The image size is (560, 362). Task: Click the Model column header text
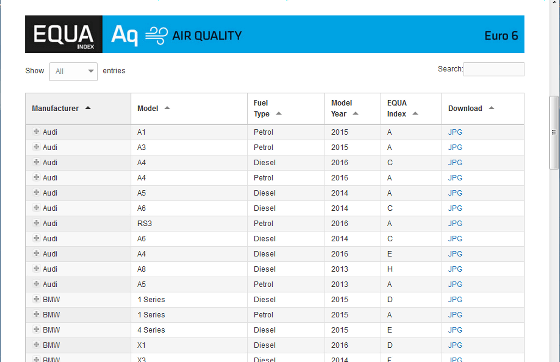pos(148,108)
